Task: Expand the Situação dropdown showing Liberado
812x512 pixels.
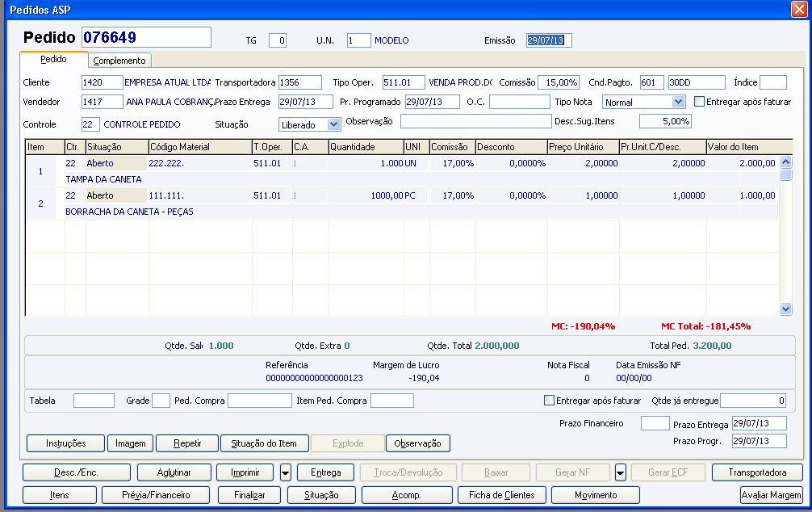Action: pyautogui.click(x=334, y=124)
